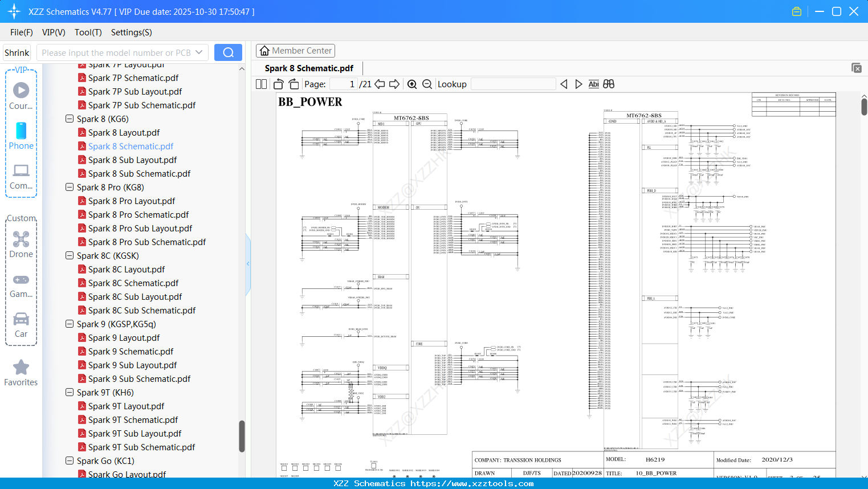Zoom out of the schematic

(427, 84)
